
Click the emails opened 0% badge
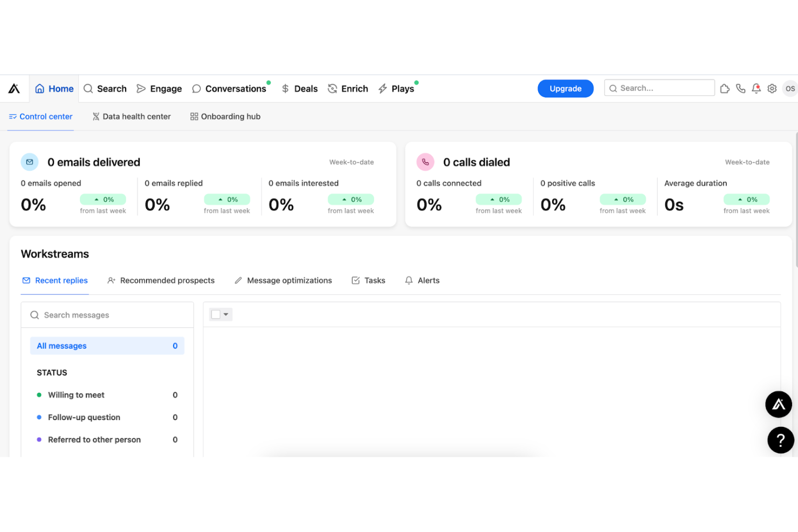103,199
